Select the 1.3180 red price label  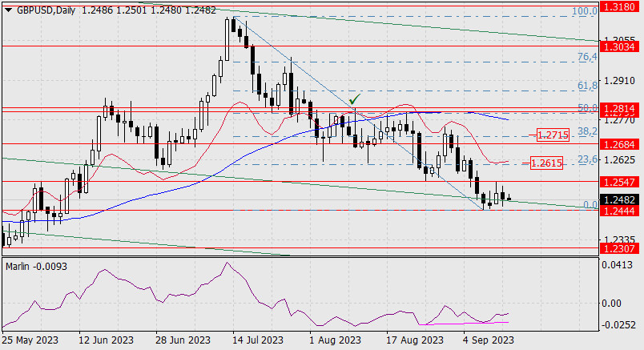coord(620,6)
